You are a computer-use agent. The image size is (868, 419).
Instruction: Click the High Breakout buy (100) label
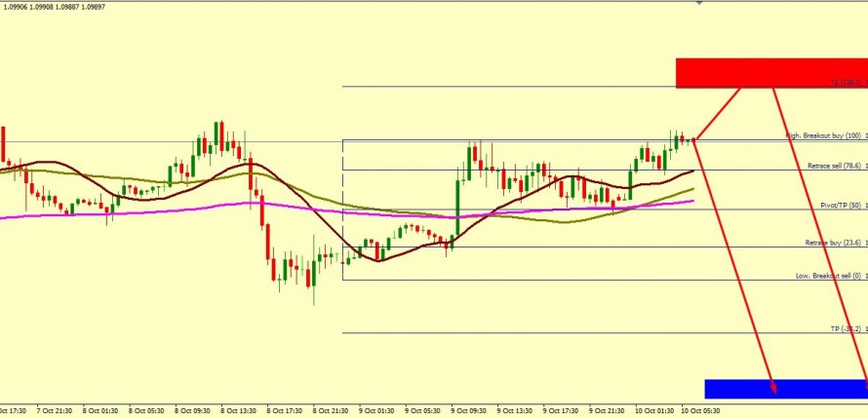pos(823,136)
